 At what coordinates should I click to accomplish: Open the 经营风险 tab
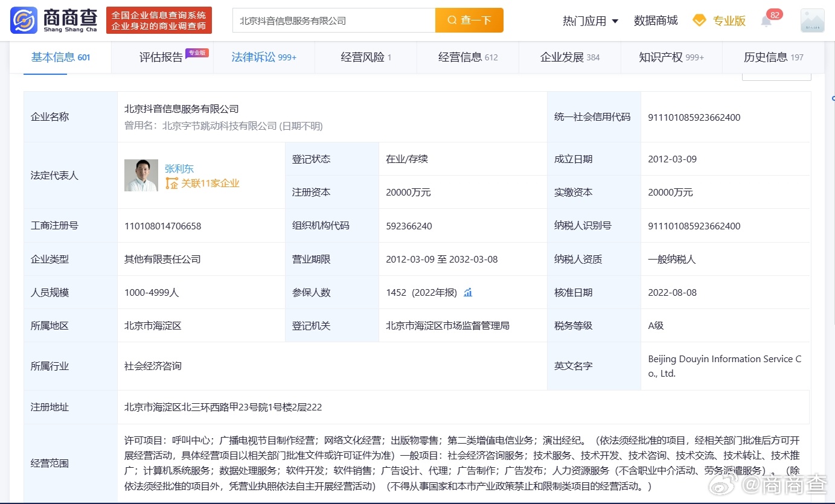pyautogui.click(x=366, y=57)
